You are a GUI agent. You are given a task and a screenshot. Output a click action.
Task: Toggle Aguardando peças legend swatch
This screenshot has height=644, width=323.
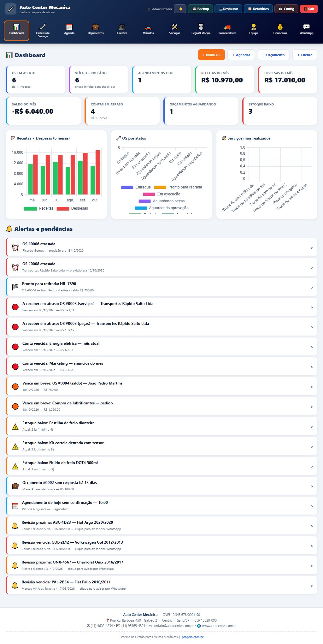[144, 201]
